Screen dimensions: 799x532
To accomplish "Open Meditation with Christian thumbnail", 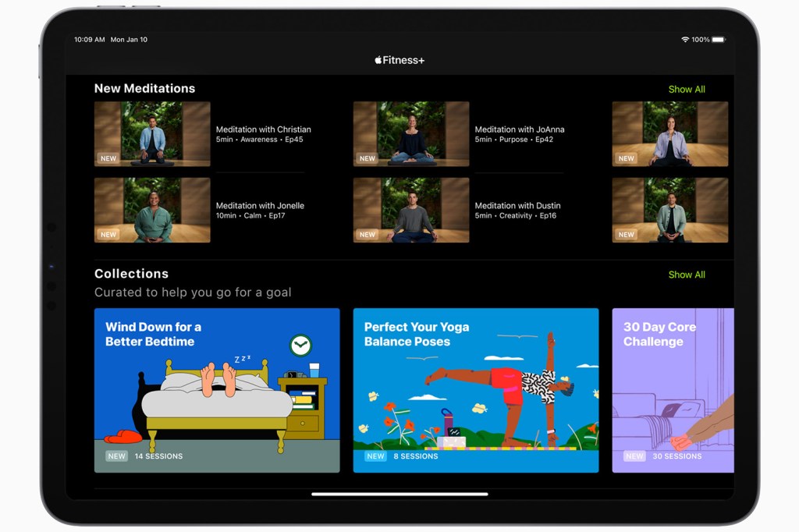I will pos(152,134).
